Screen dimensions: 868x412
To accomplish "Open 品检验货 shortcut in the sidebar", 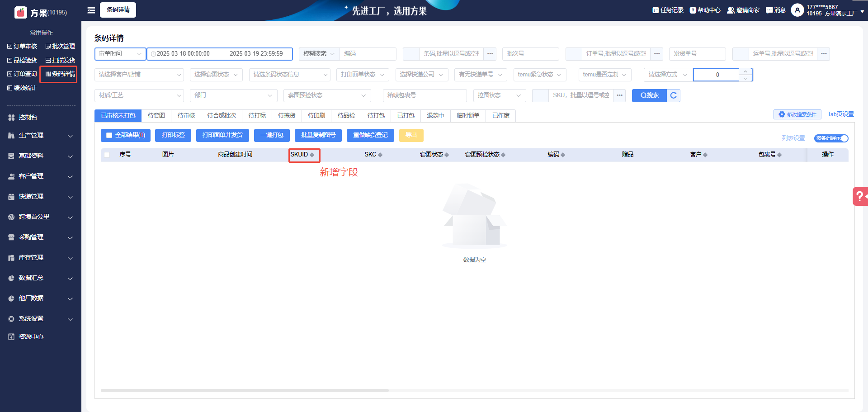I will click(22, 60).
